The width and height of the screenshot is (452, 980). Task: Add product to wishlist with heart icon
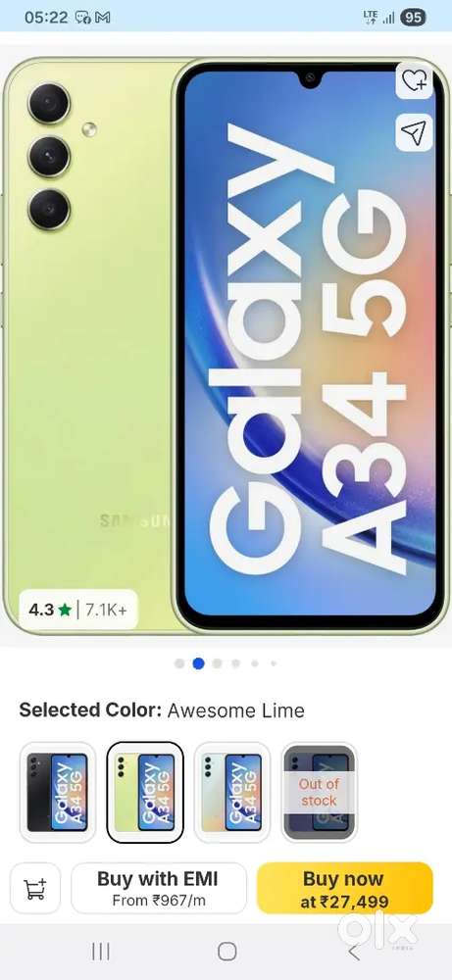coord(414,80)
